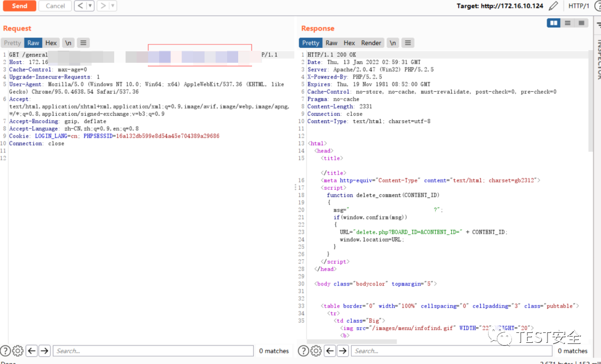This screenshot has width=601, height=364.
Task: Toggle non-printable characters in Request
Action: coord(68,43)
